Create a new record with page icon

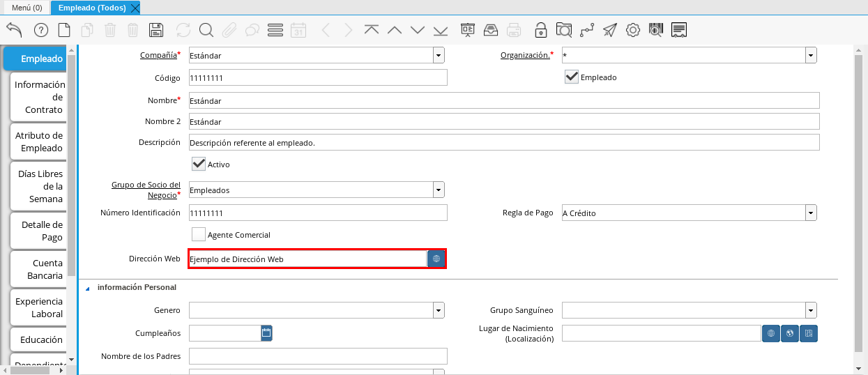click(x=64, y=29)
